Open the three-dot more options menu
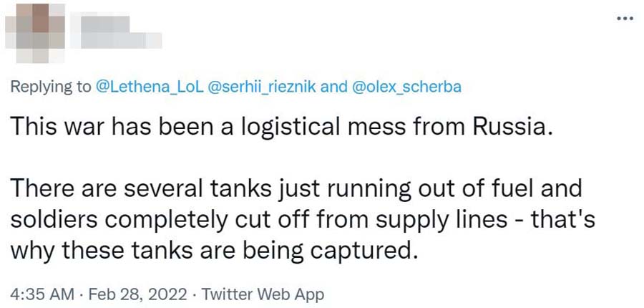Screen dimensions: 644x308 (x=624, y=19)
